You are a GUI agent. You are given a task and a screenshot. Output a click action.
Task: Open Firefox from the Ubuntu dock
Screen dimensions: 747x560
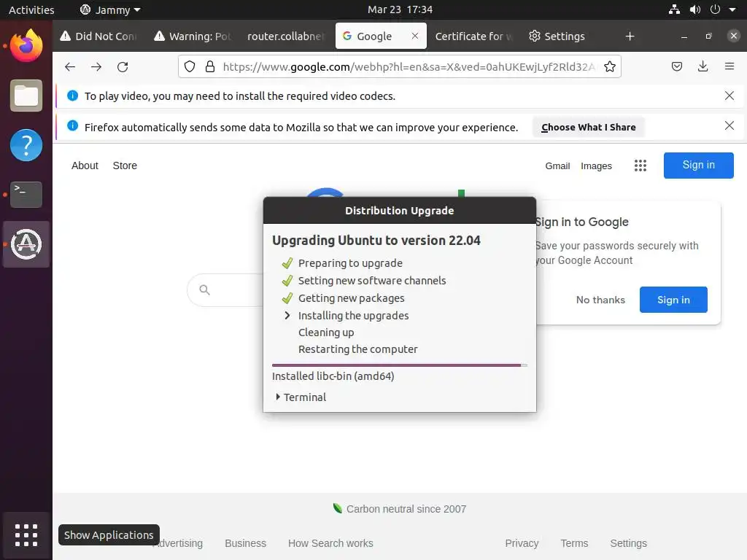(x=26, y=46)
